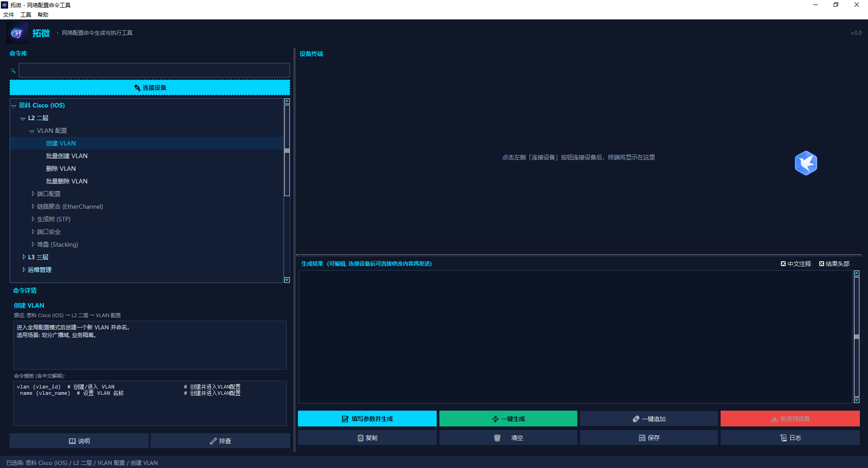The width and height of the screenshot is (868, 468).
Task: Click the book icon on 说明
Action: tap(72, 441)
